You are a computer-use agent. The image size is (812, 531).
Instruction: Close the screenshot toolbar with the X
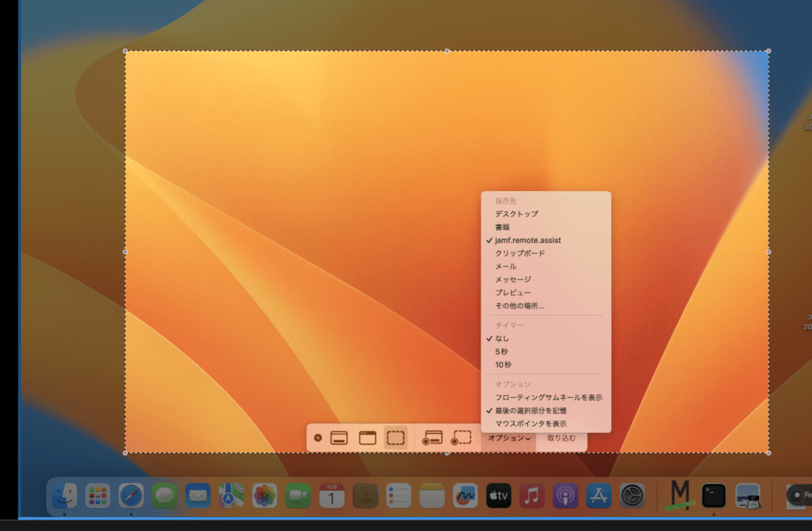coord(318,438)
